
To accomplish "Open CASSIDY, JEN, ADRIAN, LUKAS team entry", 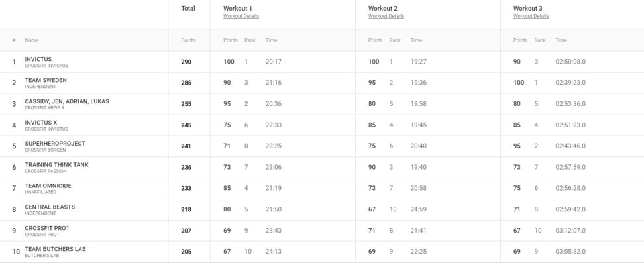I will point(67,101).
